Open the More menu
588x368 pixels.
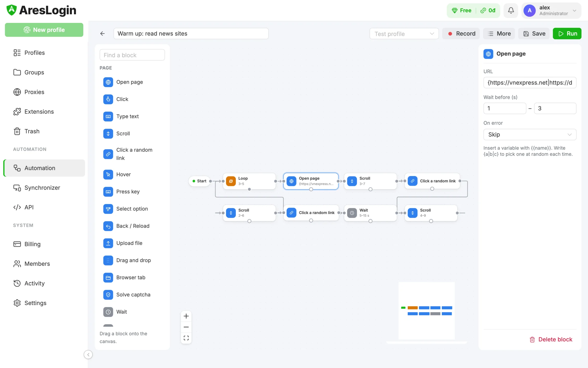pos(499,34)
